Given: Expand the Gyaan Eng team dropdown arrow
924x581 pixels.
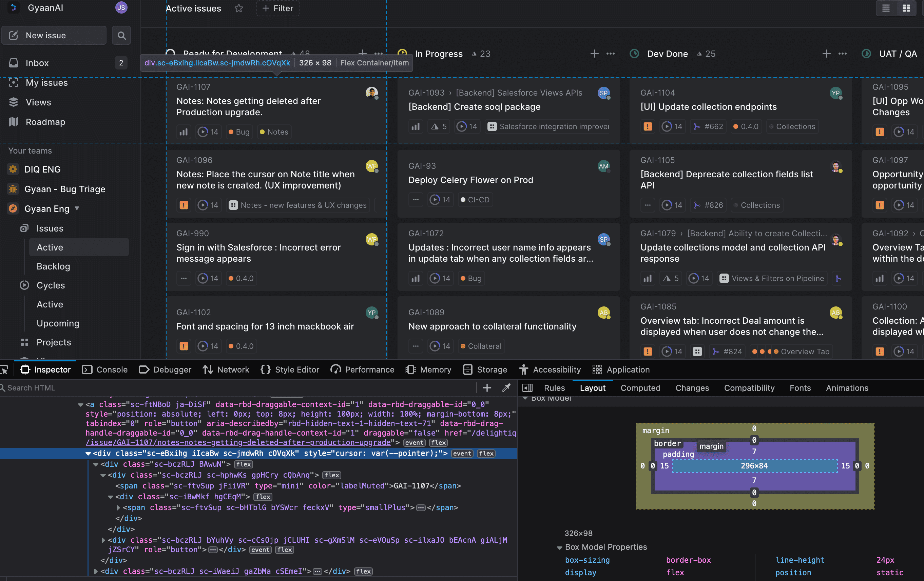Looking at the screenshot, I should pyautogui.click(x=77, y=208).
